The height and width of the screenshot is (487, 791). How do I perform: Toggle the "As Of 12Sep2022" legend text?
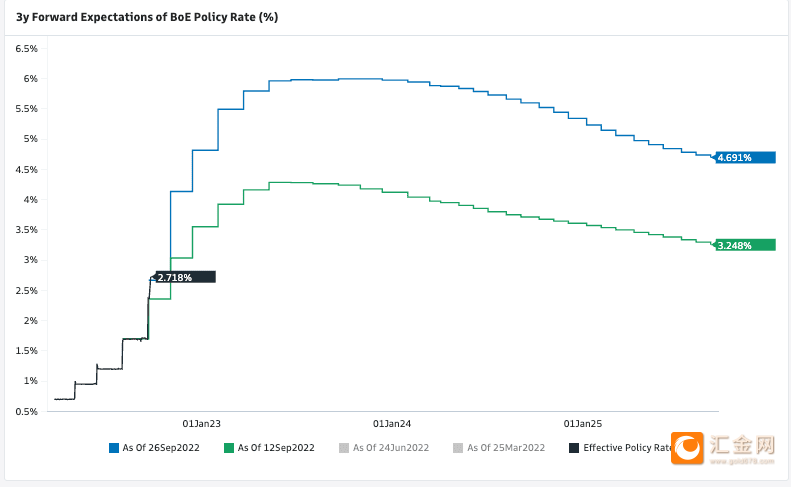275,448
